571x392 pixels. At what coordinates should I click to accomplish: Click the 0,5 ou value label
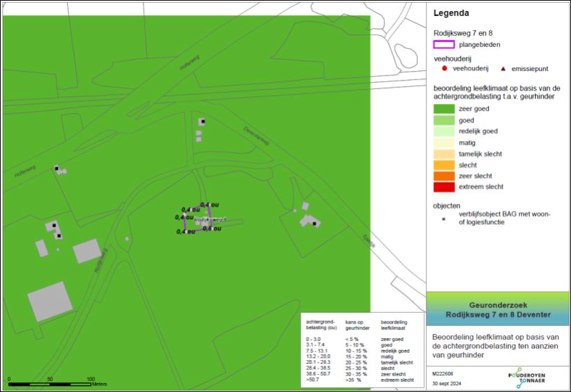(x=212, y=228)
